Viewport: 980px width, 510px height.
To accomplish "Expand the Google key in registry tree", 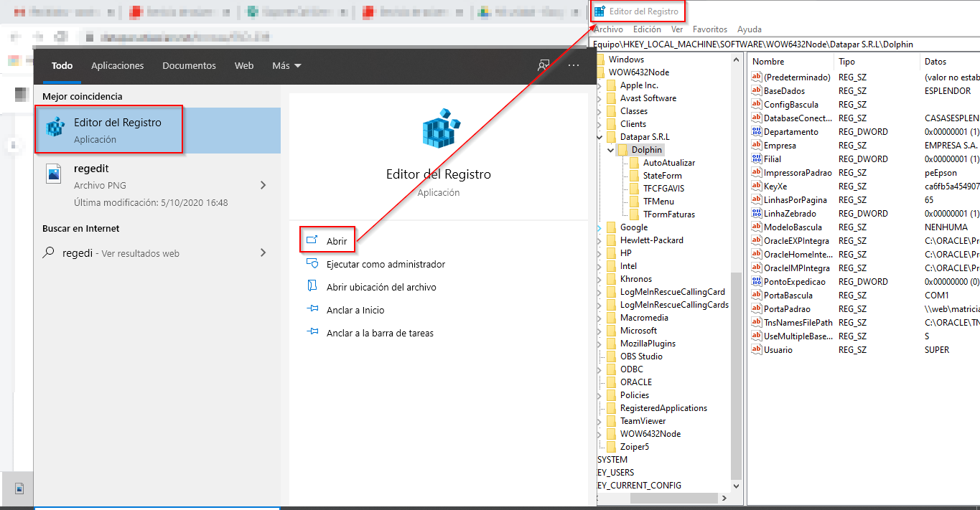I will 600,227.
